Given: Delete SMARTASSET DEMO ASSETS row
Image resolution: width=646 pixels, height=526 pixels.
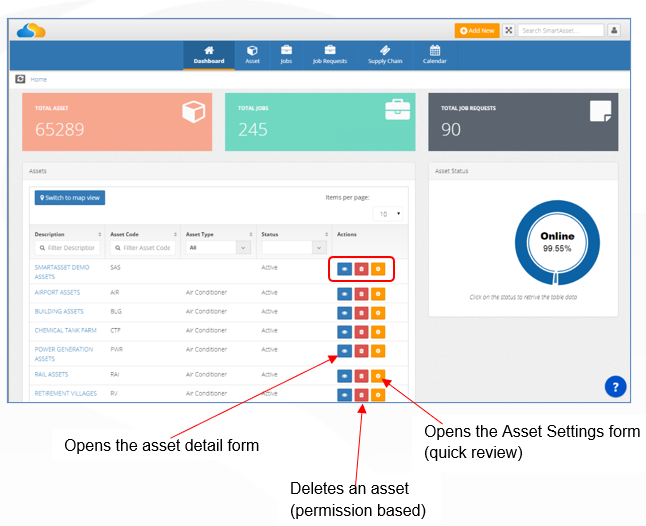Looking at the screenshot, I should 361,269.
